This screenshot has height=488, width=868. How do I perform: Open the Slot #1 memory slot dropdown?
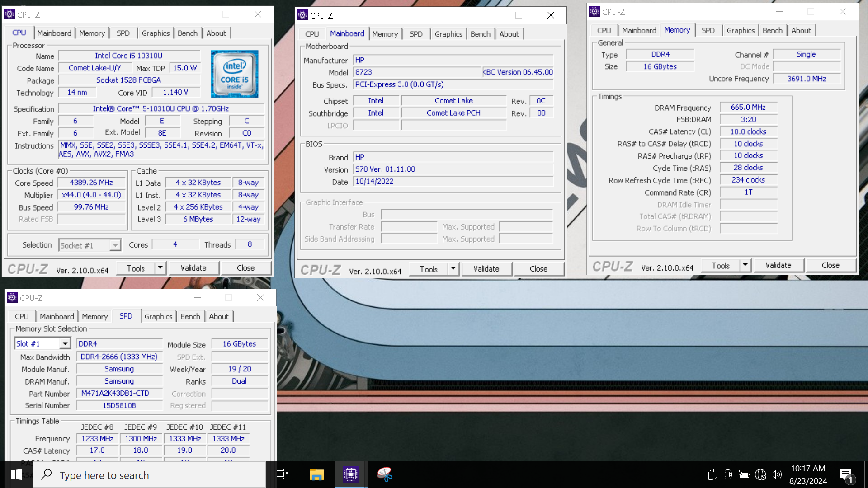(65, 344)
